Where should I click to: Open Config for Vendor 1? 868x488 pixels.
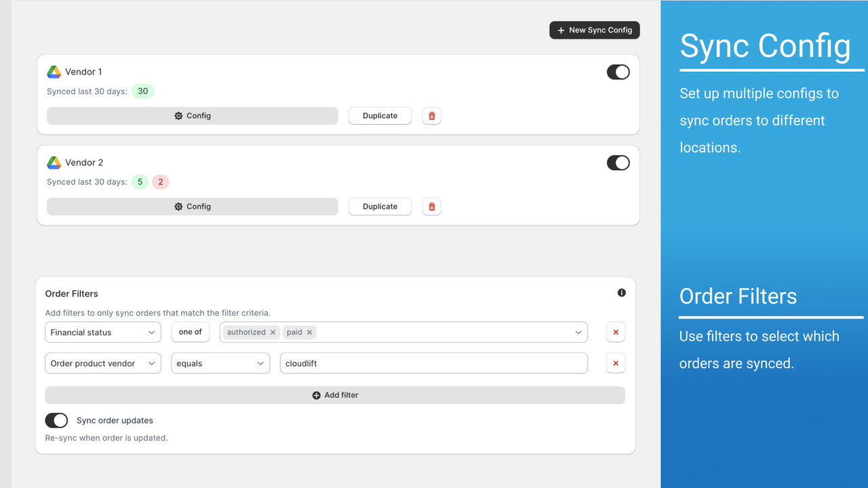pos(193,116)
